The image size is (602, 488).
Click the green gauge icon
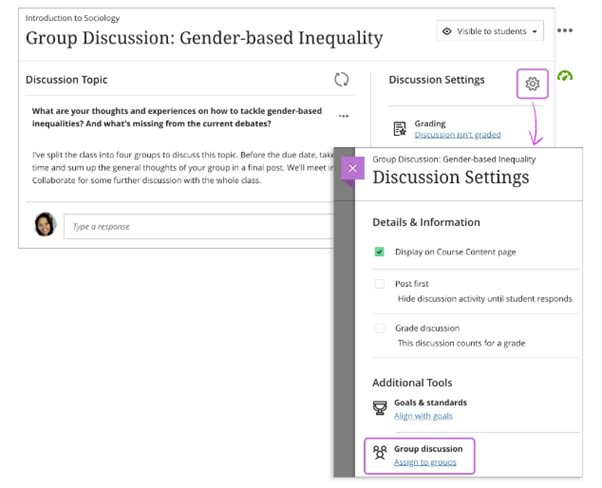[x=566, y=76]
